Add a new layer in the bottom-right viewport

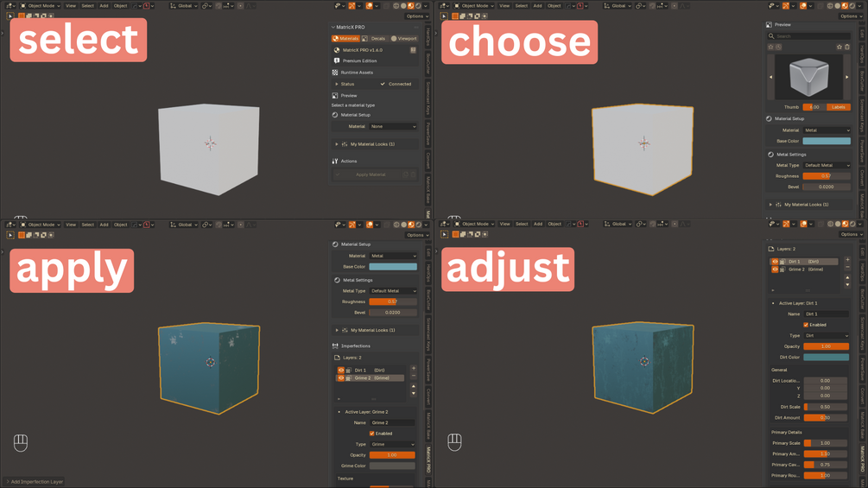(x=847, y=259)
